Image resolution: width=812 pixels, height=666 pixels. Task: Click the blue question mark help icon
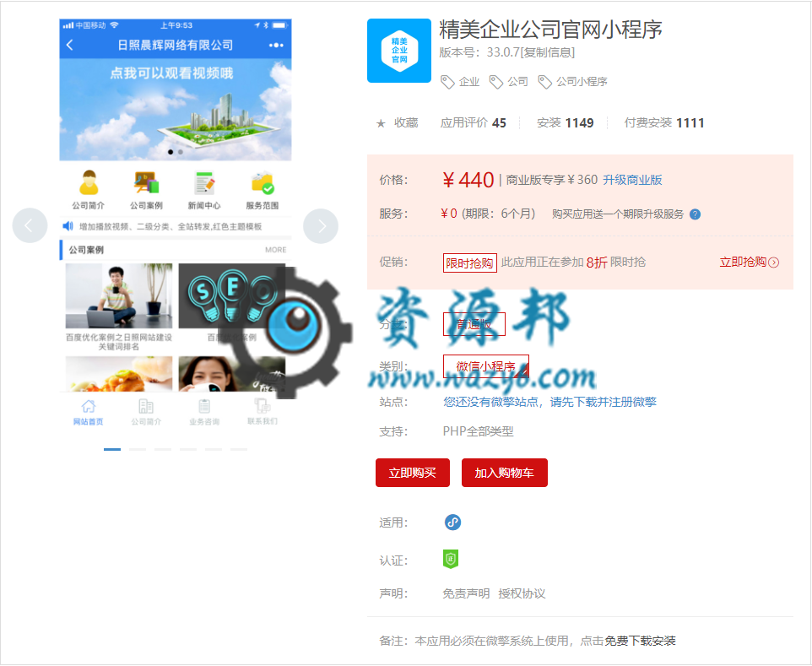coord(695,214)
